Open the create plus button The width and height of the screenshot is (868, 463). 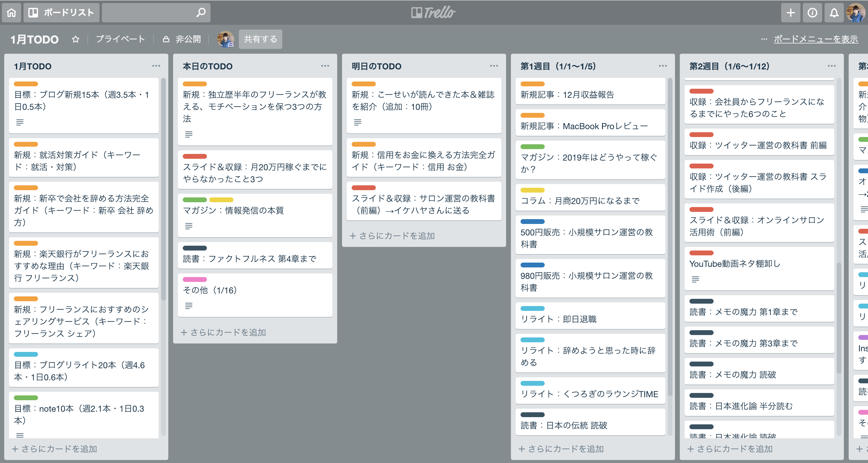click(790, 12)
